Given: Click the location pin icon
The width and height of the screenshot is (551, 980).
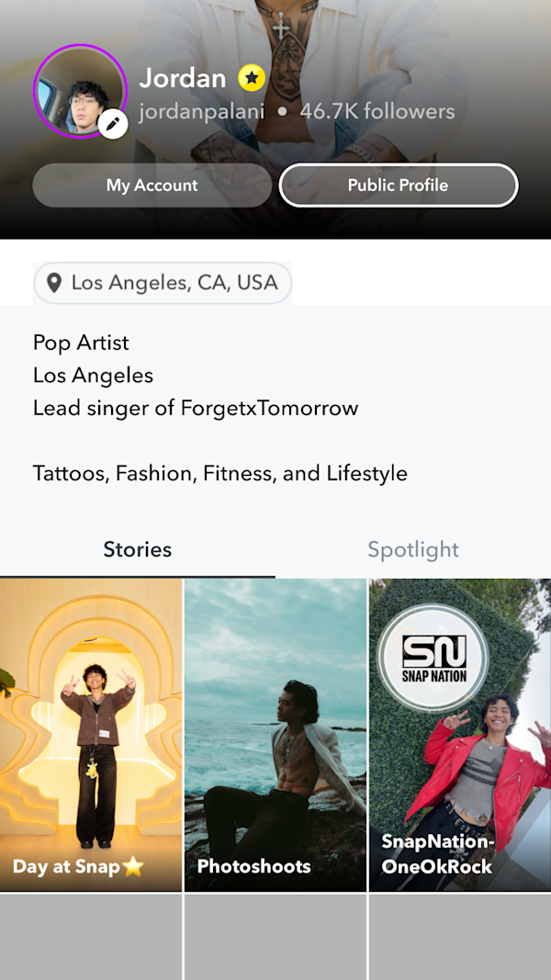Looking at the screenshot, I should (55, 282).
